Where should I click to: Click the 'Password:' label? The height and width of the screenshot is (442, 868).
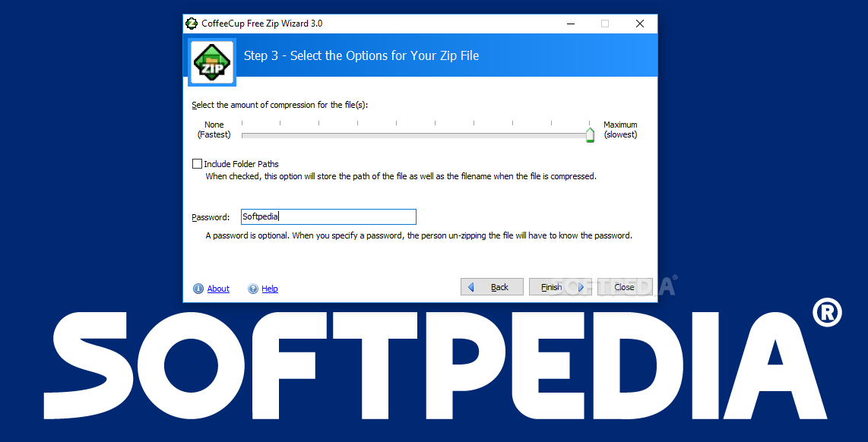coord(211,217)
